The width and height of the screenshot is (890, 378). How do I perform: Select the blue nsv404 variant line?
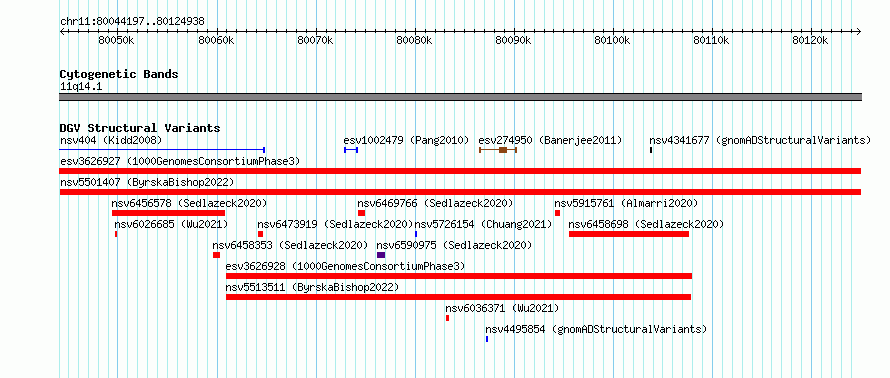click(162, 150)
